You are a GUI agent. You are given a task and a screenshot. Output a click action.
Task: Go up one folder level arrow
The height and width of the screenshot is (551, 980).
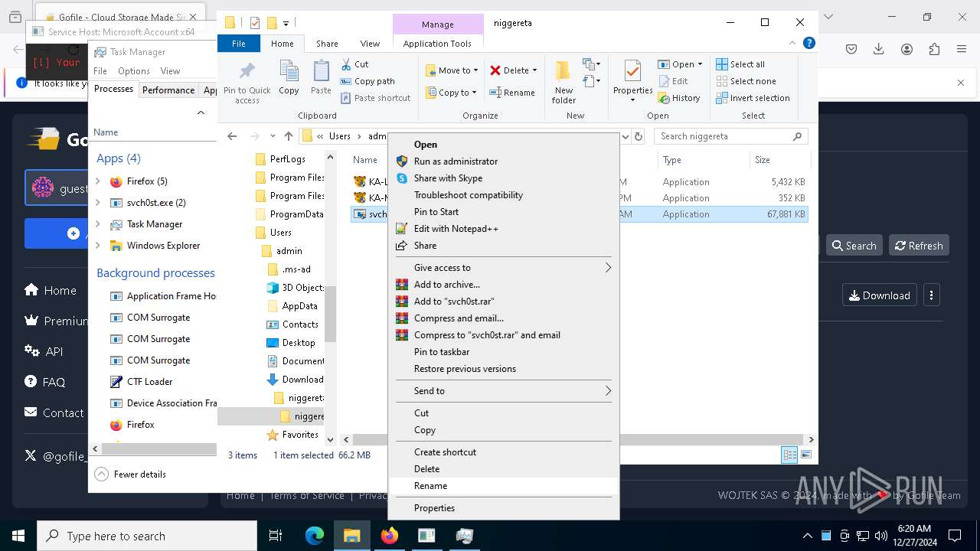coord(288,136)
